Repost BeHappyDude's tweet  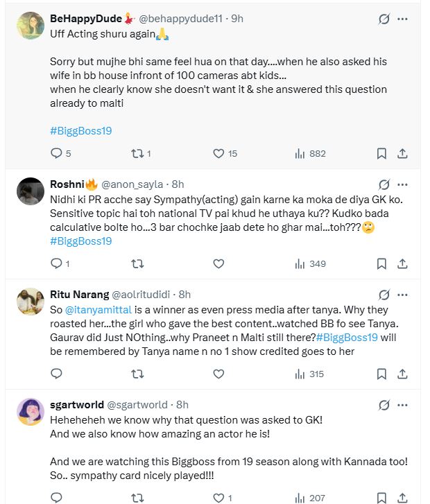[137, 153]
